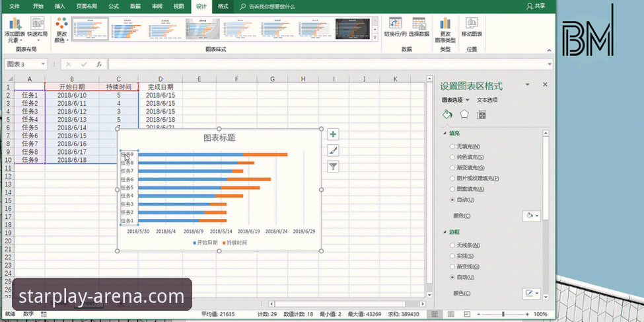Collapse the Border section
644x322 pixels.
(445, 232)
